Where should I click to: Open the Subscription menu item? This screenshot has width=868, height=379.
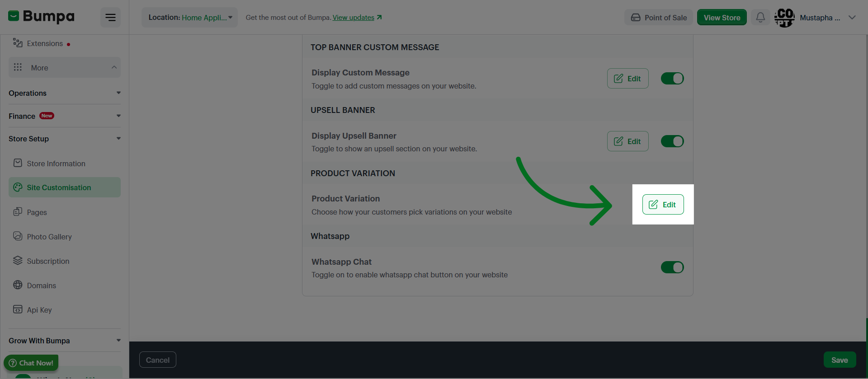[x=65, y=261]
